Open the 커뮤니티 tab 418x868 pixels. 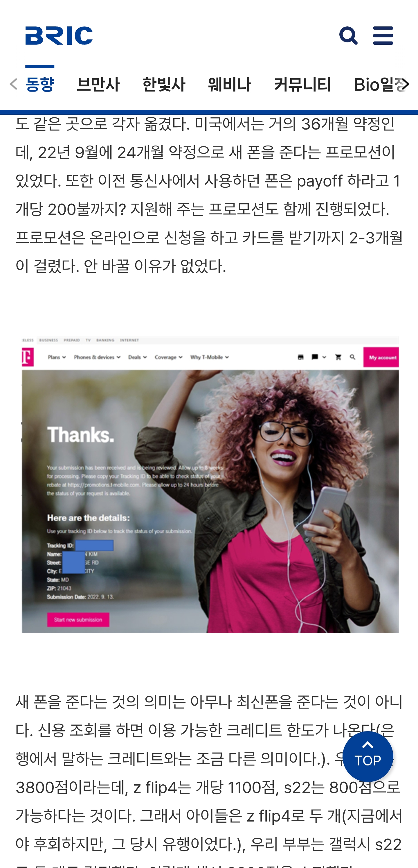coord(302,85)
